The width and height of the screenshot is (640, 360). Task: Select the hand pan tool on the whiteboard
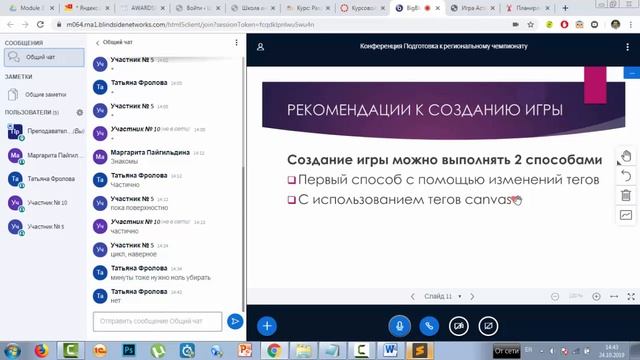pyautogui.click(x=626, y=156)
